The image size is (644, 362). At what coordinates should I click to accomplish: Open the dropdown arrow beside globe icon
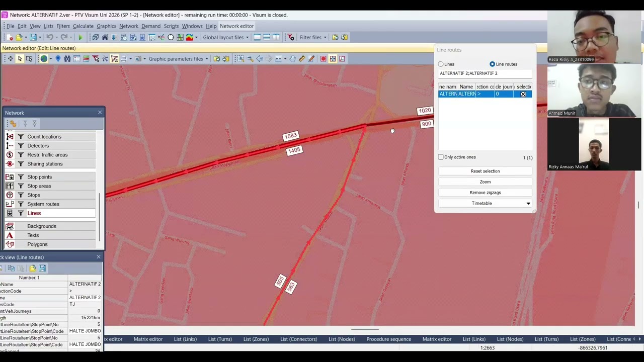[50, 59]
